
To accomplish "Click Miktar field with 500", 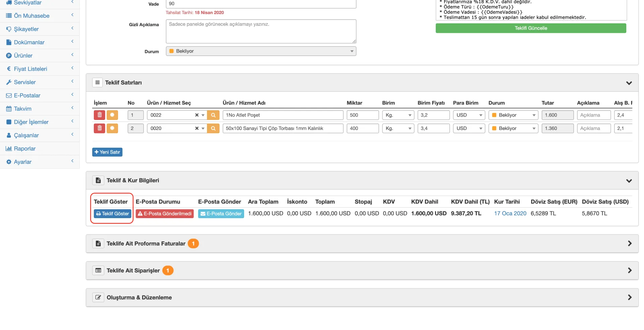I will pos(363,115).
